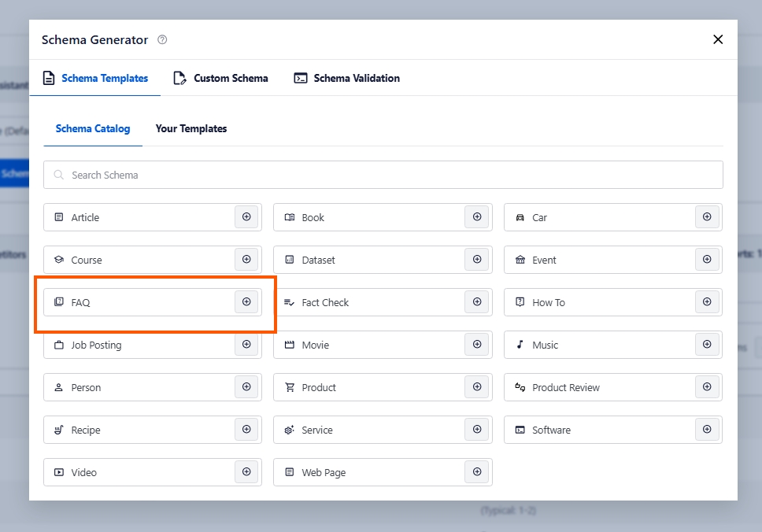Select the Your Templates sub-tab
Viewport: 762px width, 532px height.
[x=191, y=129]
